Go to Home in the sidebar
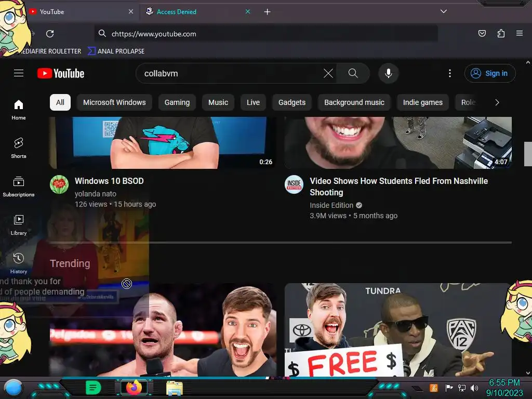Screen dimensions: 532x399 (x=19, y=110)
